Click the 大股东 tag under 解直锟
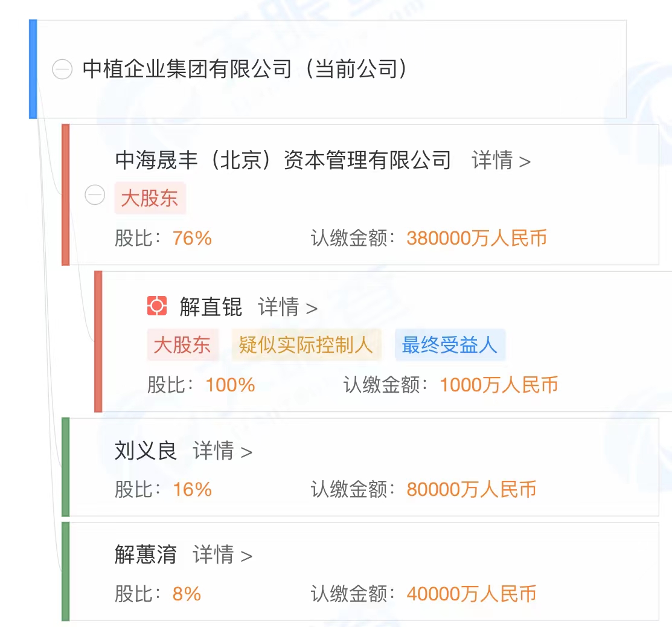Screen dimensions: 672x627 [x=182, y=345]
